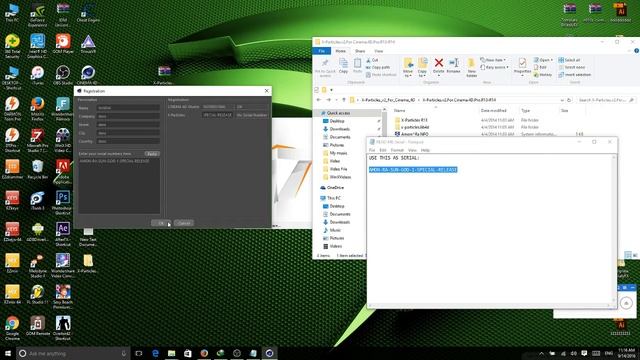Open the Move to dropdown in ribbon
Viewport: 640px width, 360px height.
tap(408, 67)
